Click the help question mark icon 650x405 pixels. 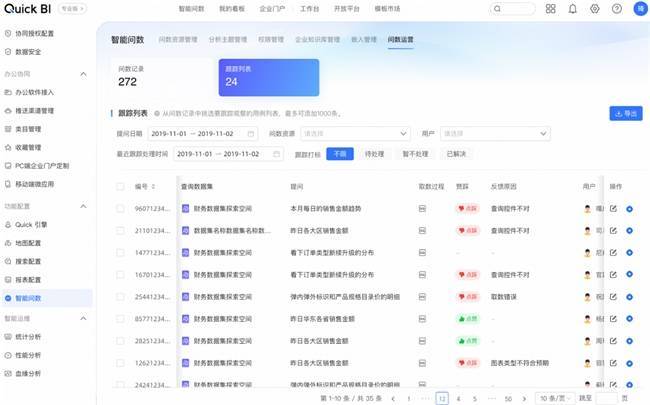pos(616,8)
